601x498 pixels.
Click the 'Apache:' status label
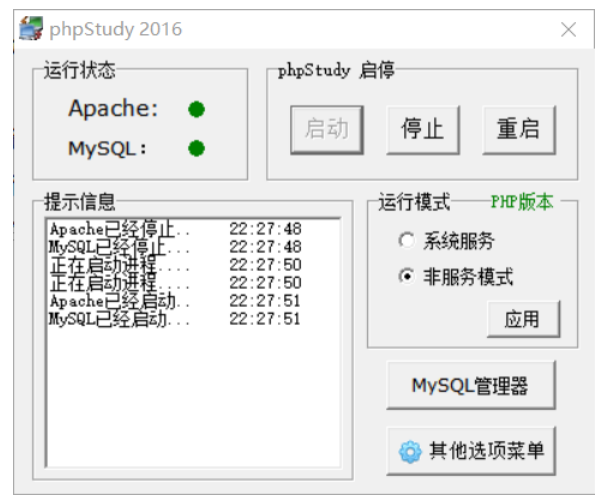pyautogui.click(x=113, y=108)
